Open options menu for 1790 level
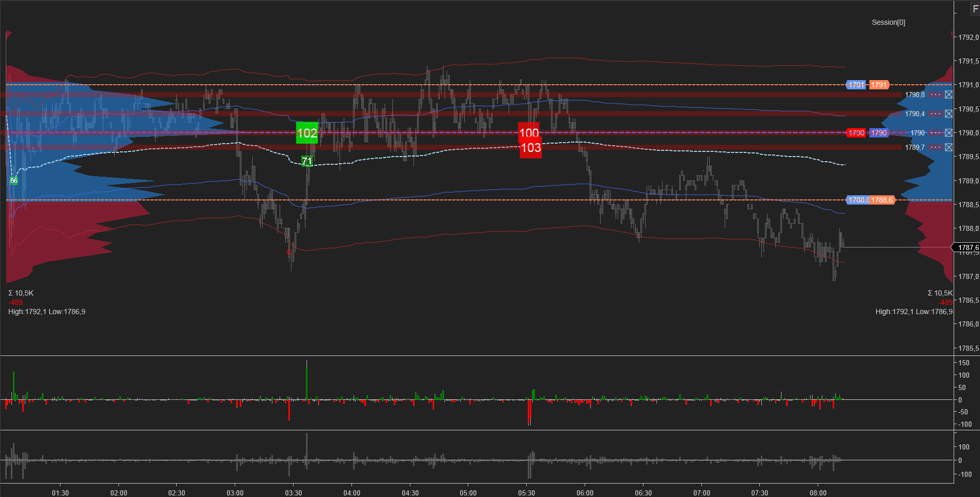980x497 pixels. click(x=936, y=133)
